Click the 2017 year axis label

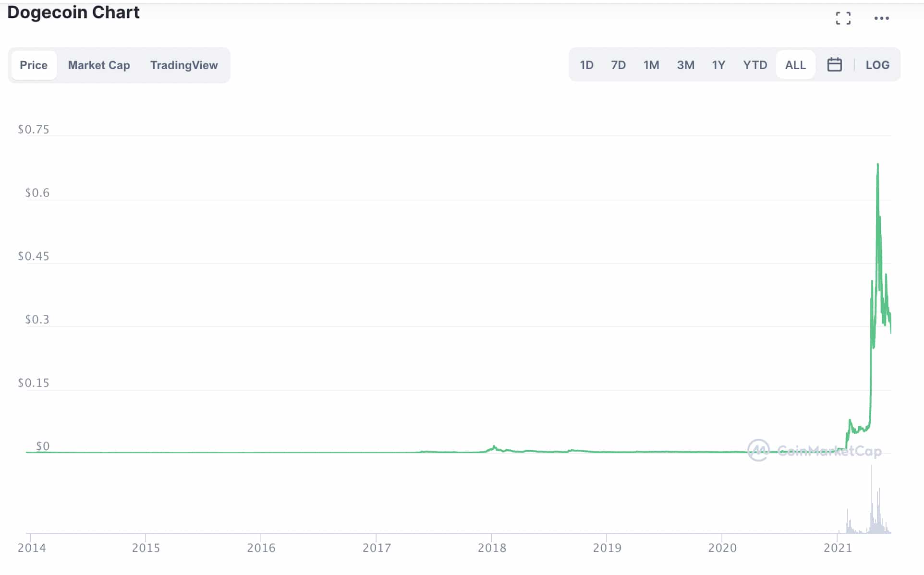(377, 548)
